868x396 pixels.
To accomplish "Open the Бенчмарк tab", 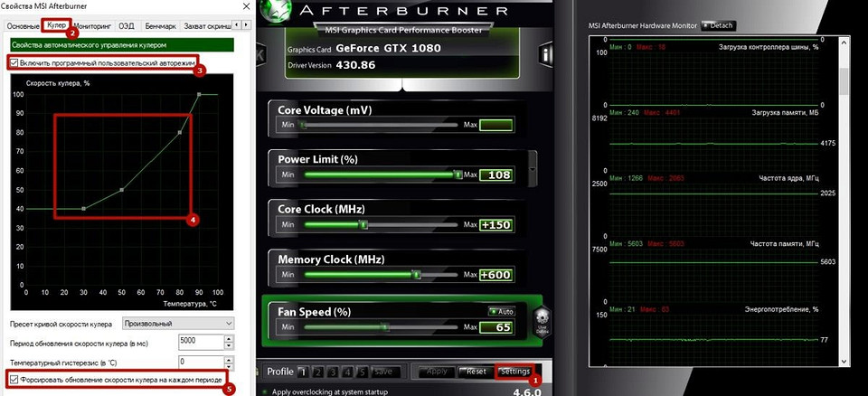I will (x=159, y=27).
